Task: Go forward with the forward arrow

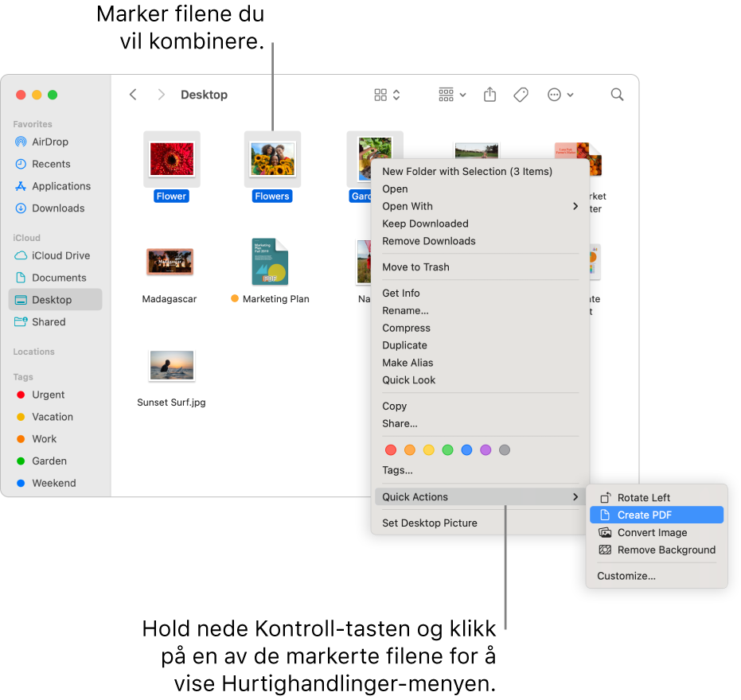Action: [161, 95]
